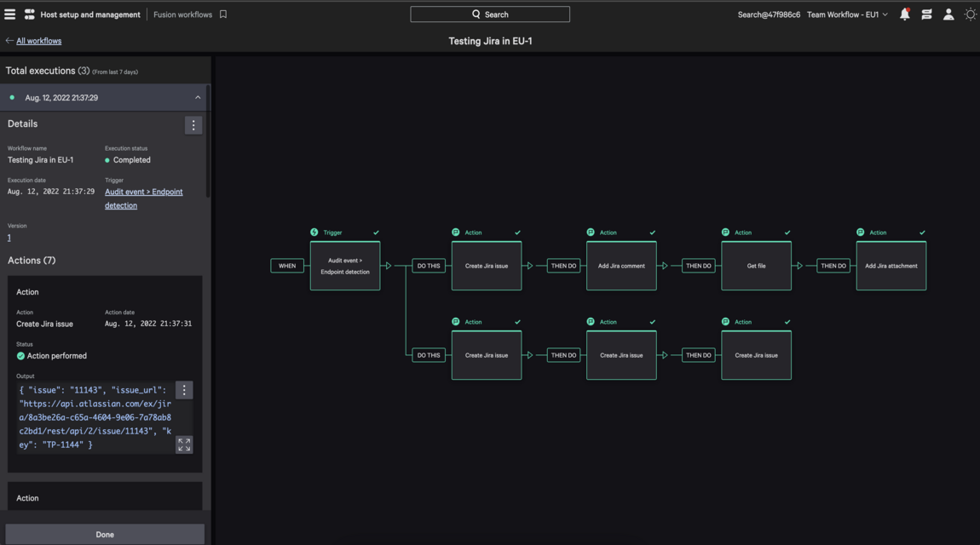The height and width of the screenshot is (545, 980).
Task: Click the action icon above Add Jira comment
Action: [x=591, y=232]
